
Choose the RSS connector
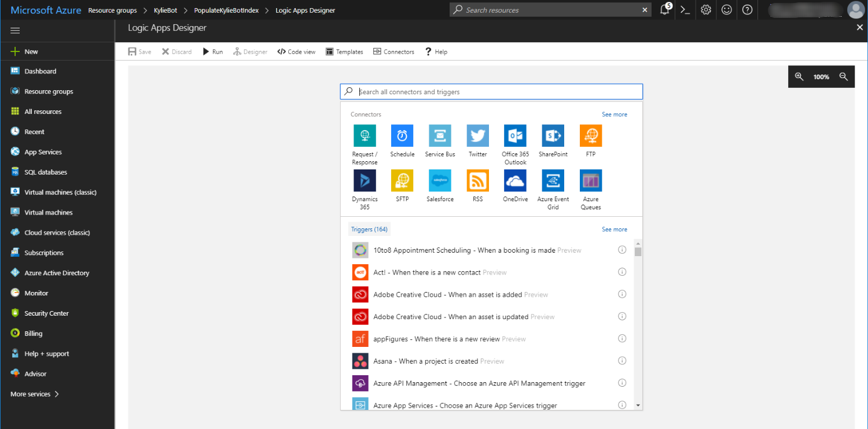click(477, 180)
